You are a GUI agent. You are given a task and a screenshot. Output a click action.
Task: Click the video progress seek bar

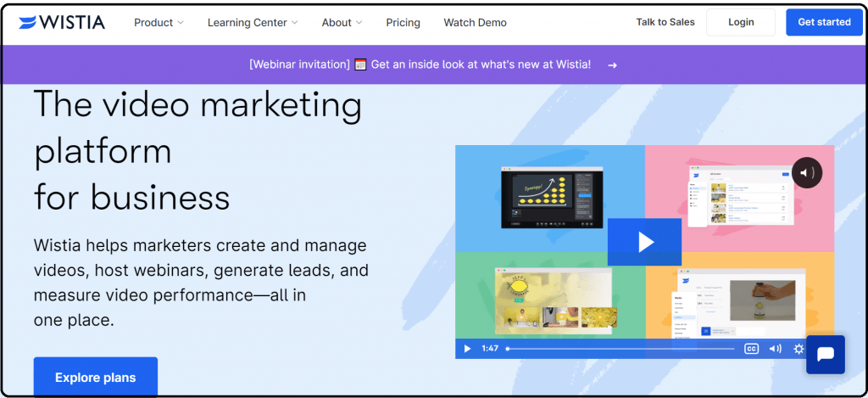click(x=620, y=349)
